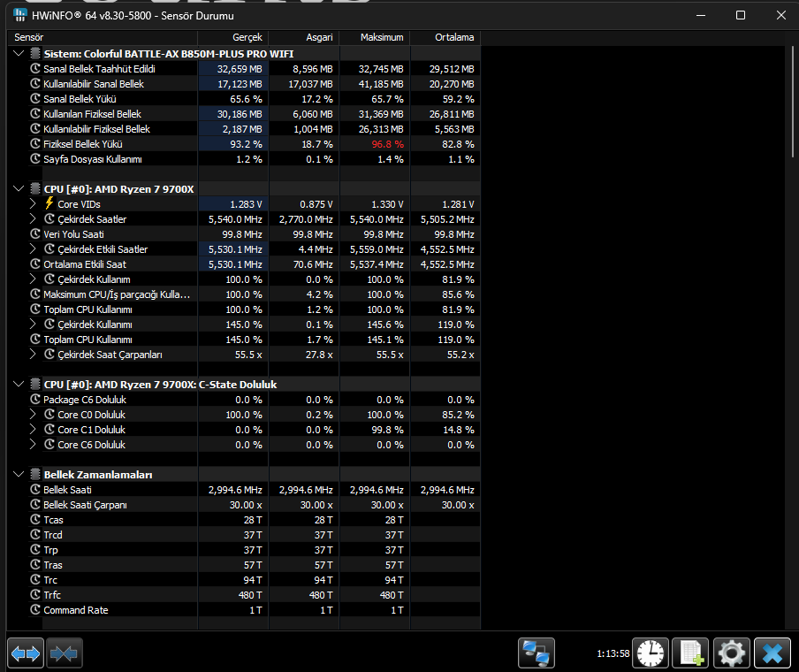Click the vertical scrollbar thumb
Viewport: 799px width, 672px height.
pos(793,102)
